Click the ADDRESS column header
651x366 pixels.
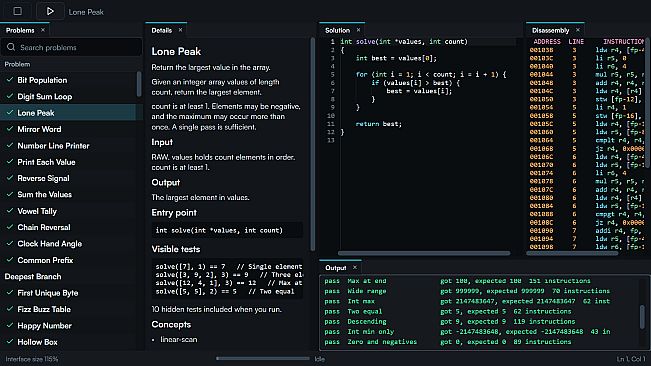click(x=546, y=41)
